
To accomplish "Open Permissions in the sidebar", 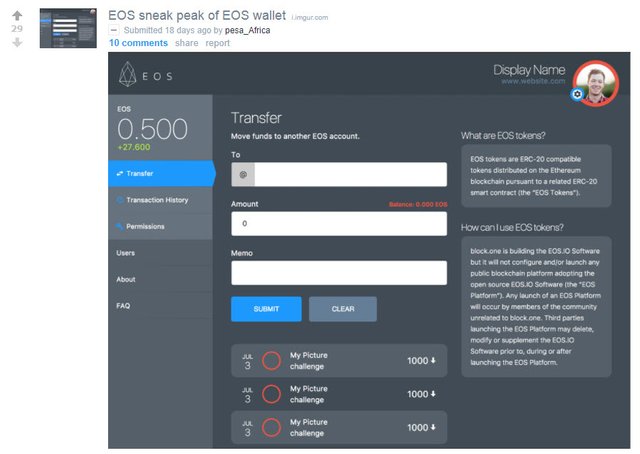I will point(160,227).
